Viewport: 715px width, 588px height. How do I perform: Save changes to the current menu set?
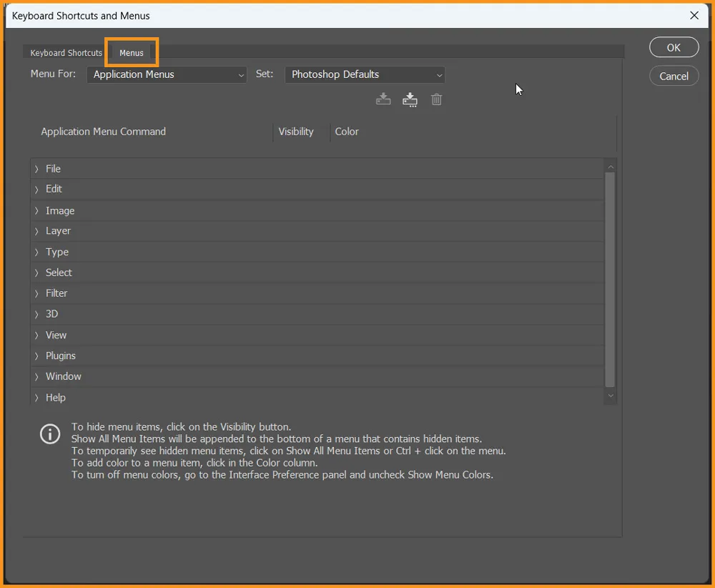tap(383, 99)
